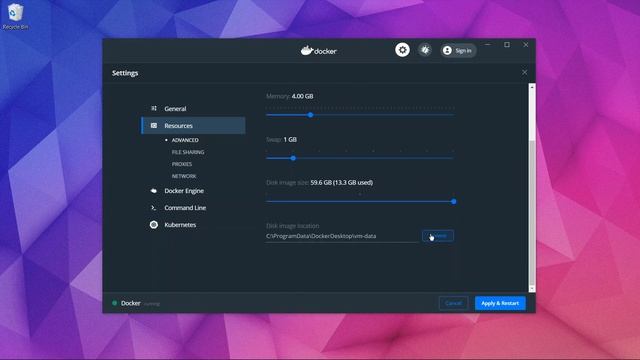Click the scrollbar up arrow

tap(532, 87)
